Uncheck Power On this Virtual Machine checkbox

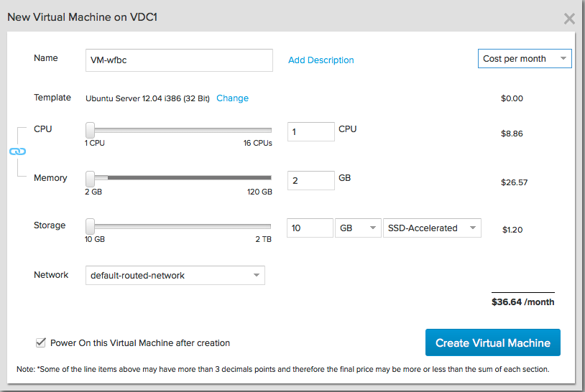coord(40,343)
